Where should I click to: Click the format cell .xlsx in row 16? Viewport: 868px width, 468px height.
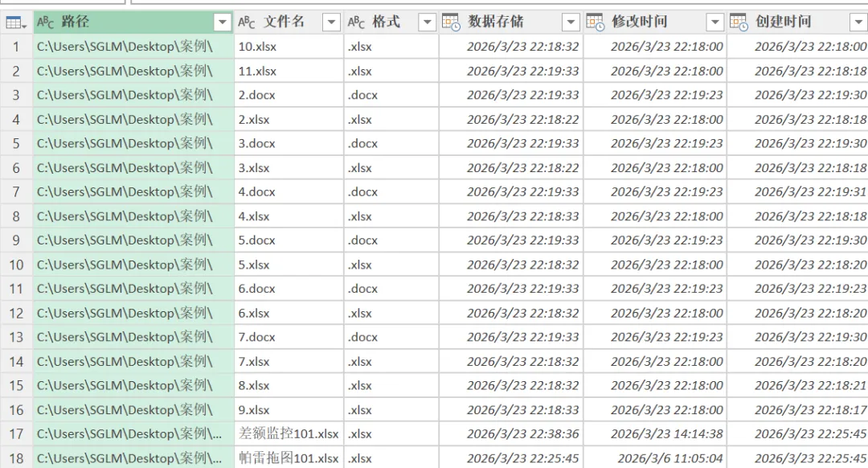(x=391, y=410)
